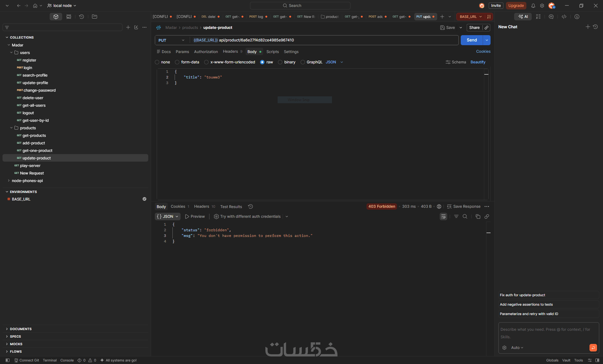Toggle the AI assistant panel button

523,17
